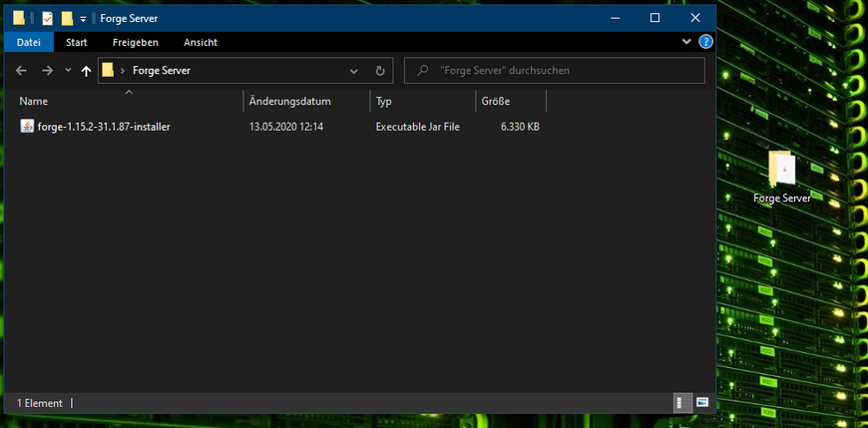Click the Properties quick access icon
868x428 pixels.
pos(47,18)
